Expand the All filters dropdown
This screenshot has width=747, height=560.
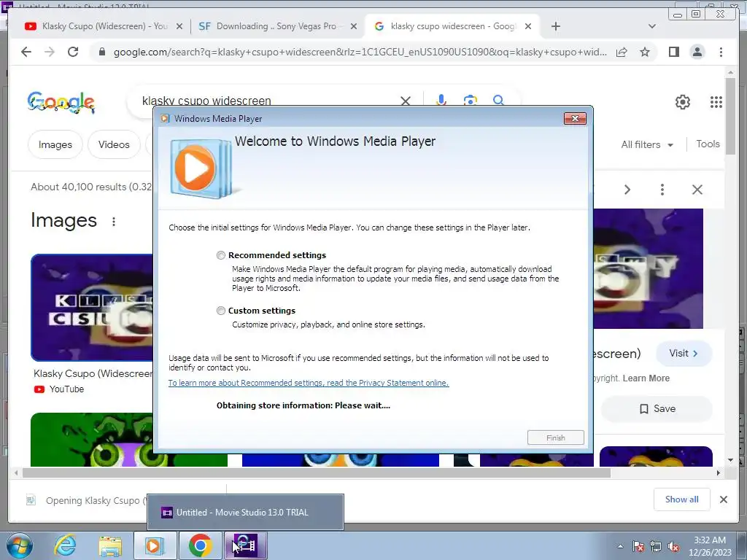(x=647, y=144)
